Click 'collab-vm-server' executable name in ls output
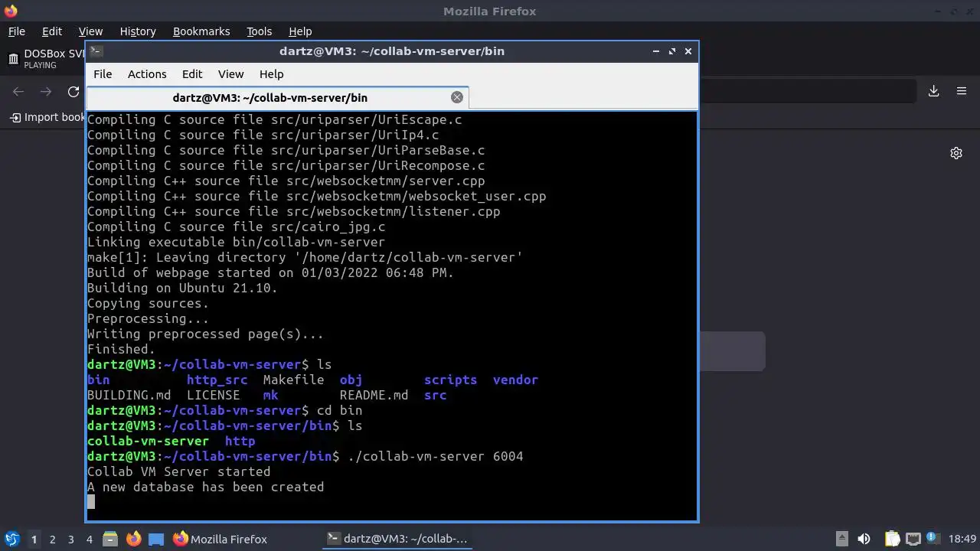This screenshot has width=980, height=551. pyautogui.click(x=148, y=441)
